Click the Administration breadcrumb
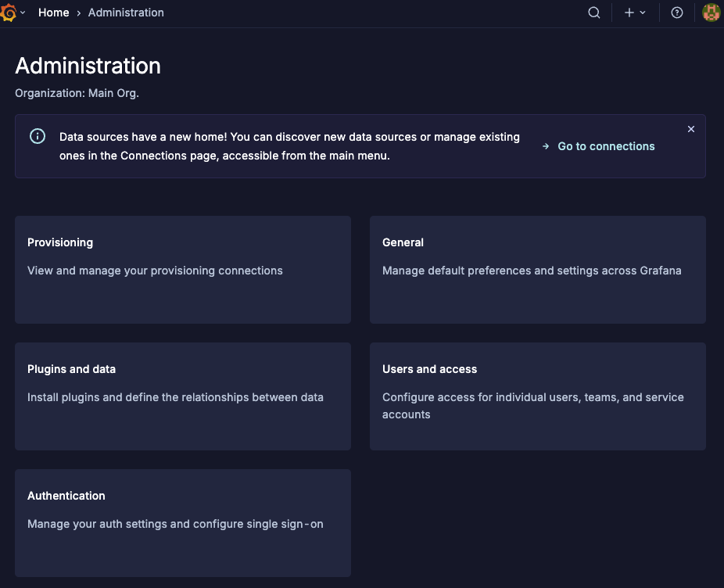The width and height of the screenshot is (724, 588). pyautogui.click(x=126, y=13)
